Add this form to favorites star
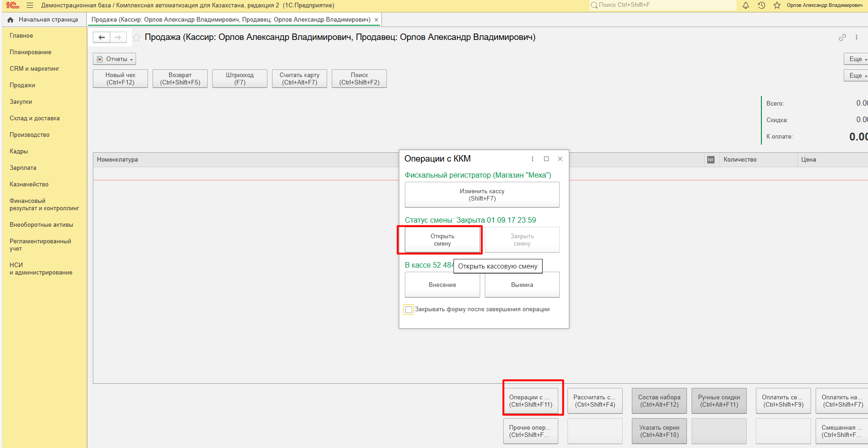 point(136,38)
